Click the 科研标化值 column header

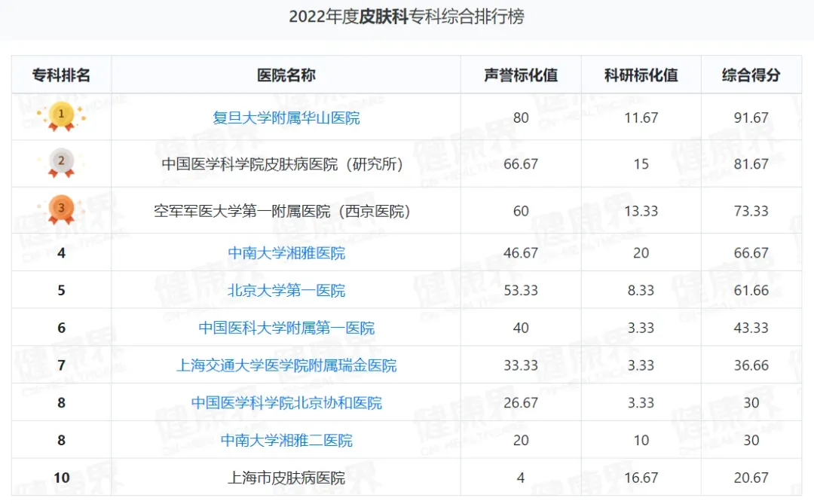coord(641,75)
